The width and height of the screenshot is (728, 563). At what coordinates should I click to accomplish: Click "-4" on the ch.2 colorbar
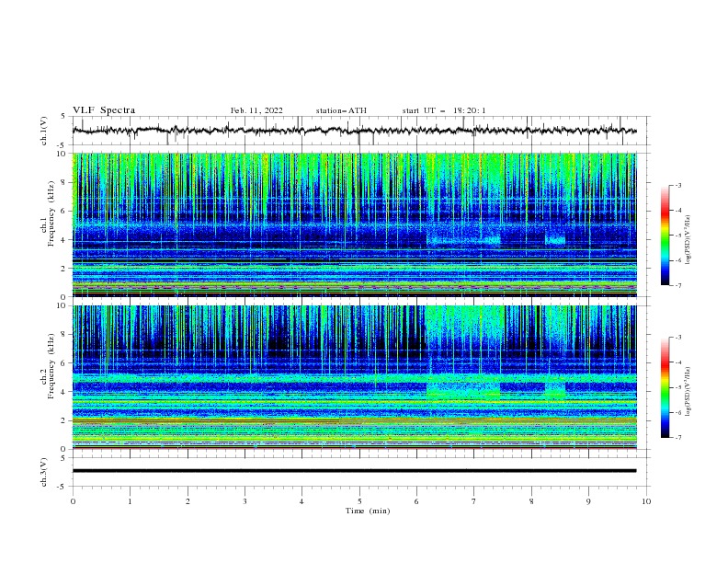click(678, 362)
